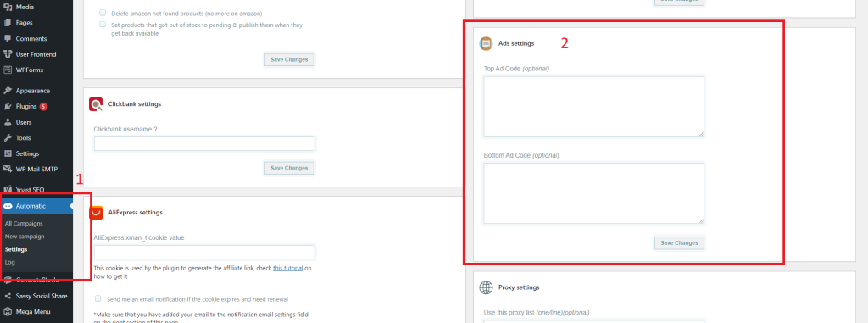The image size is (868, 323).
Task: Click the Plugins plug icon
Action: [x=8, y=106]
